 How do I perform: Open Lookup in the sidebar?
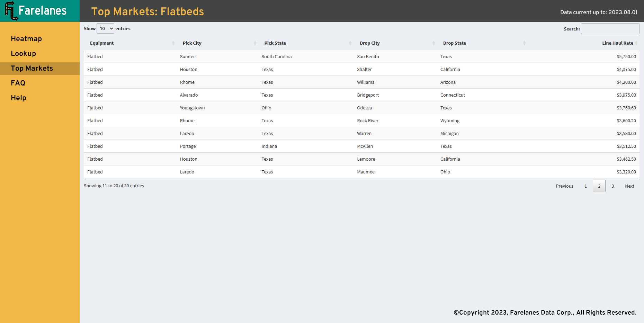pos(23,54)
